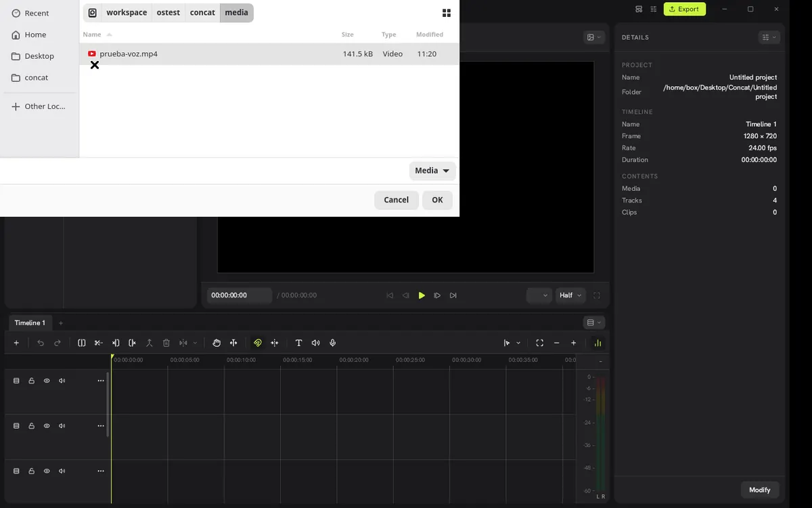Click the layout panels icon left of Export
Viewport: 812px width, 508px height.
pyautogui.click(x=639, y=9)
